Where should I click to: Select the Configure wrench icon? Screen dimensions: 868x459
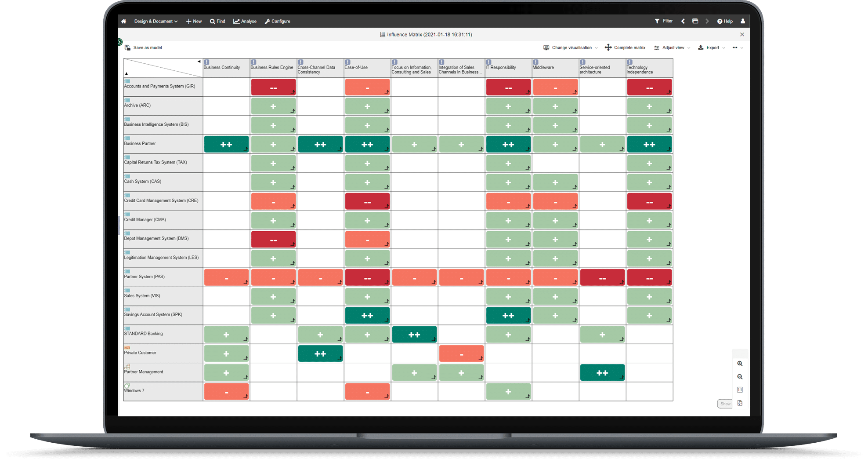click(x=267, y=21)
